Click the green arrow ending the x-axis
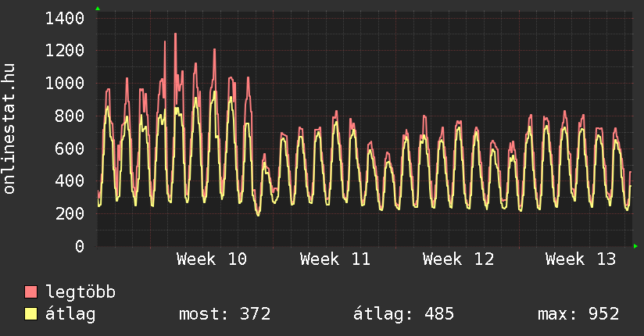 (x=636, y=246)
